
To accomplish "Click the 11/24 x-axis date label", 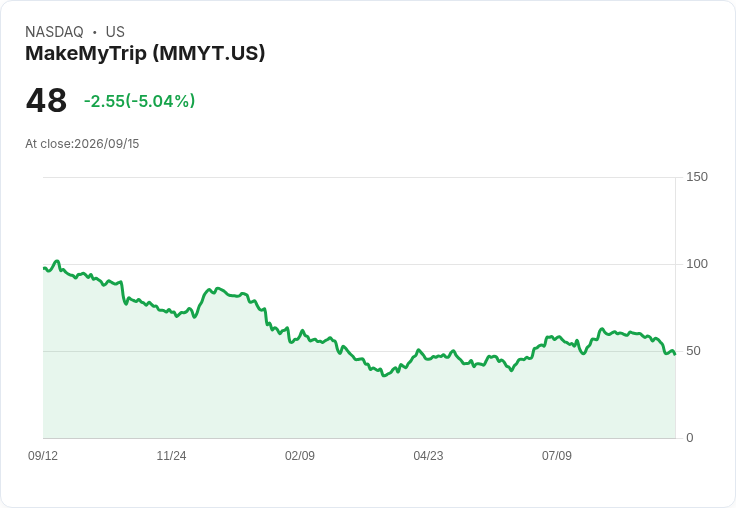I will point(171,455).
